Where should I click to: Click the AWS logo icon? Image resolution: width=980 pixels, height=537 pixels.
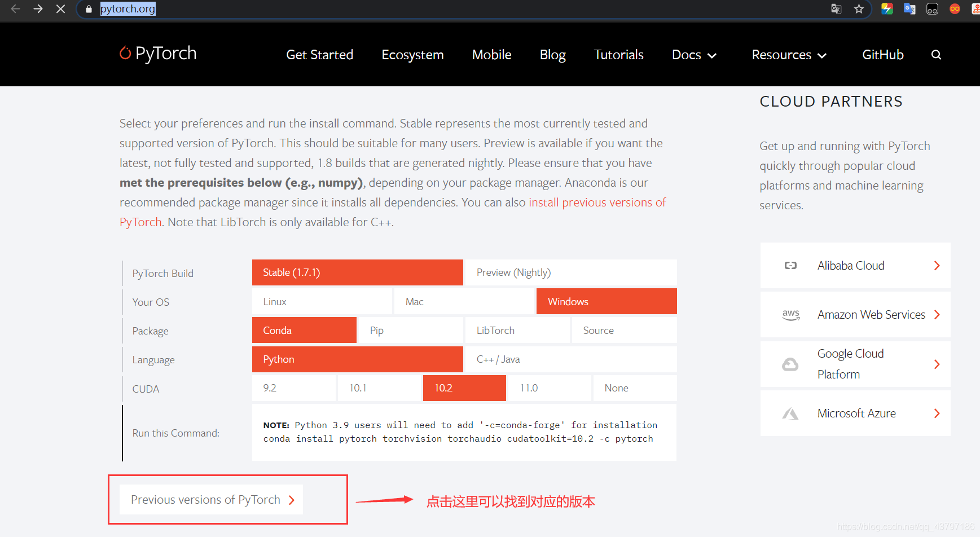tap(790, 315)
